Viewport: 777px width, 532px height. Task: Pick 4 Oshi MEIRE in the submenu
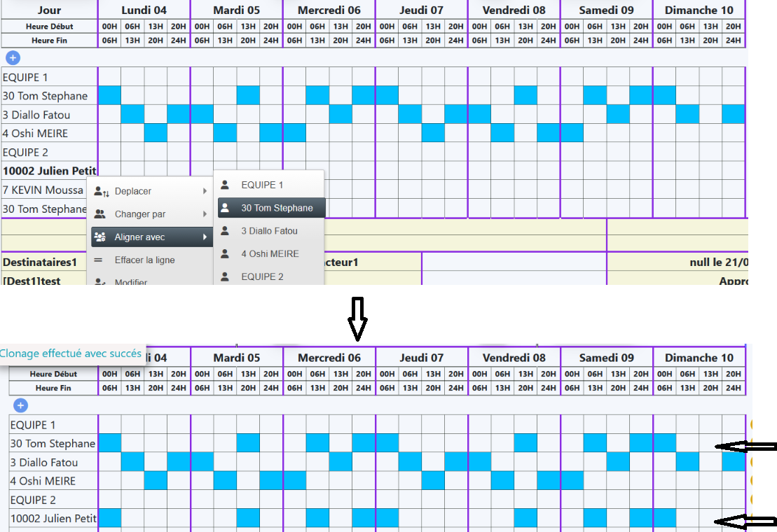pos(270,254)
